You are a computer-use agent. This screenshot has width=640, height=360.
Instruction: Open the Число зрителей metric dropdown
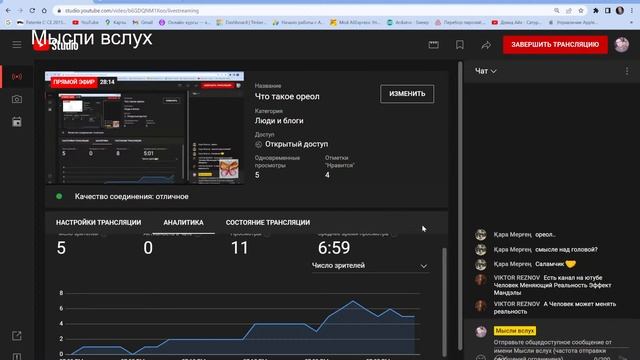(370, 266)
